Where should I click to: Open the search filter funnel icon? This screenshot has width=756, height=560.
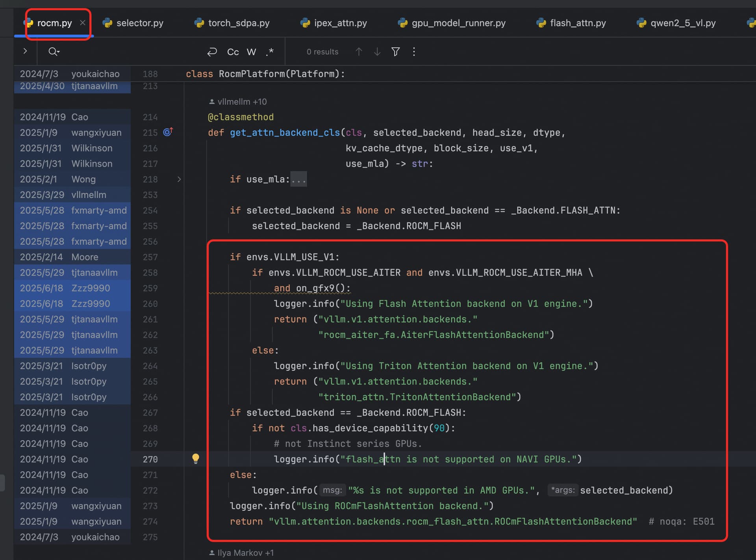click(x=395, y=52)
